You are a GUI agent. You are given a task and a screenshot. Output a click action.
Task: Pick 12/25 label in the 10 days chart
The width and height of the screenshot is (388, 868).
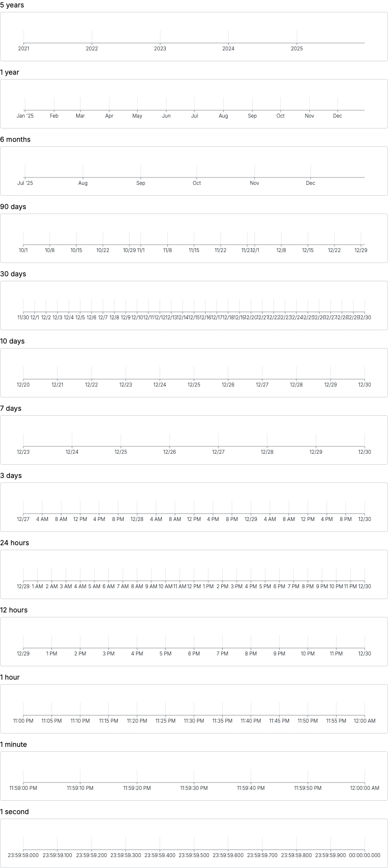tap(194, 385)
